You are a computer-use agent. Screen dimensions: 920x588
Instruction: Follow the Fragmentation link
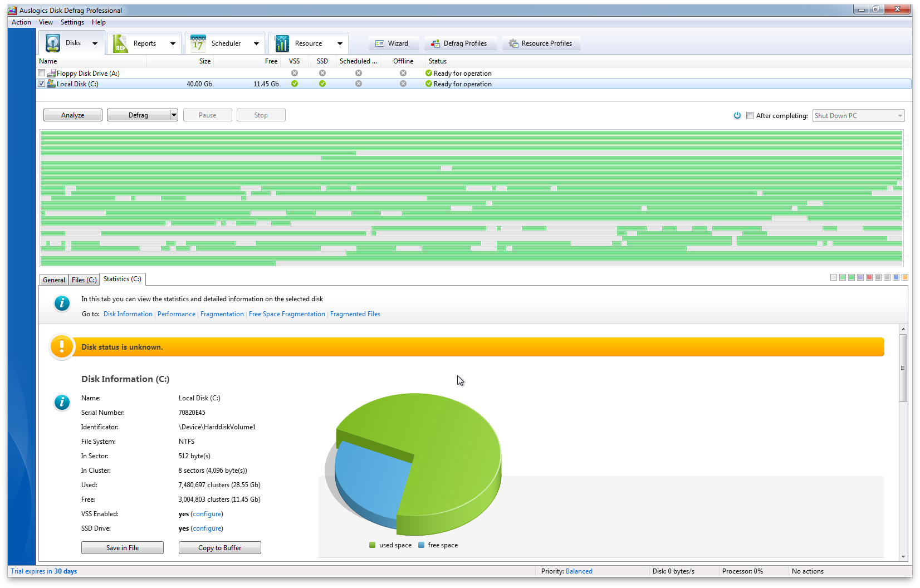click(222, 314)
